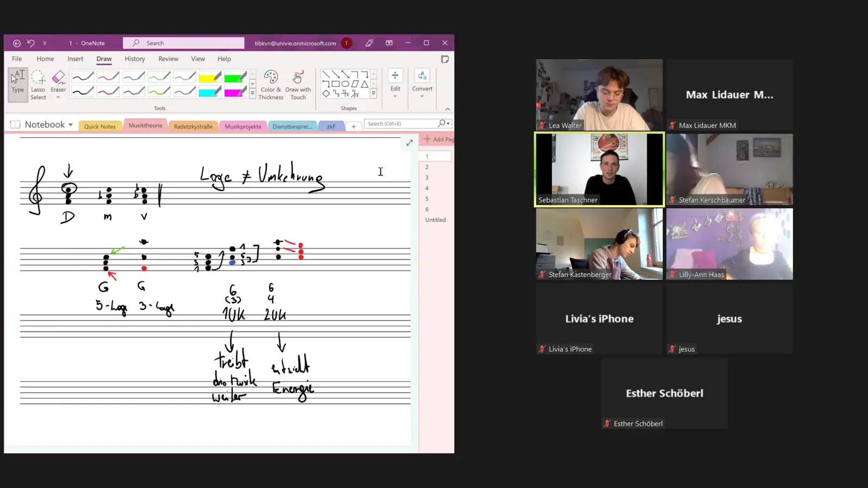Click the pen icon in title bar
The image size is (868, 488).
pyautogui.click(x=369, y=43)
